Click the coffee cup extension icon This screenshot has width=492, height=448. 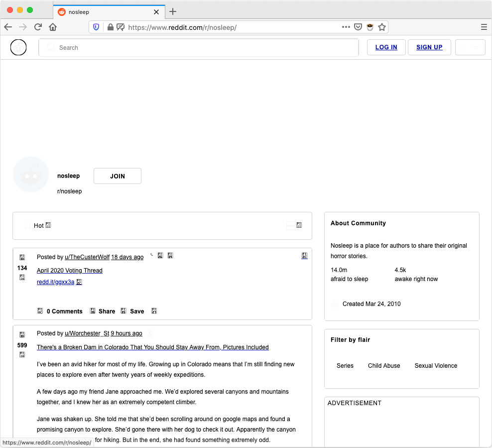(x=370, y=27)
